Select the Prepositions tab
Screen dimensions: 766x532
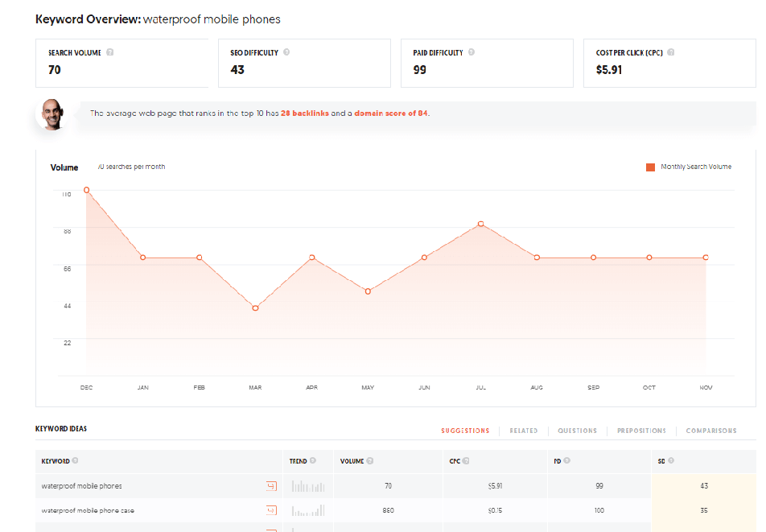point(641,431)
